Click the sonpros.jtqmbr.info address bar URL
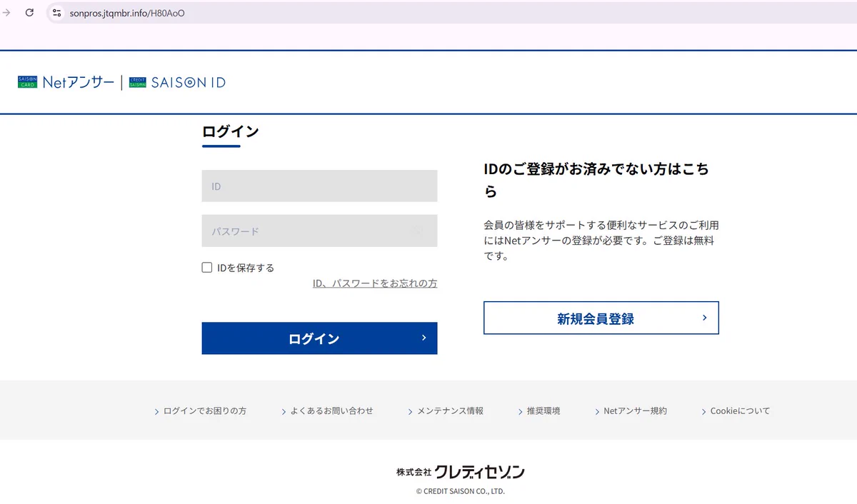The width and height of the screenshot is (857, 504). click(x=127, y=13)
